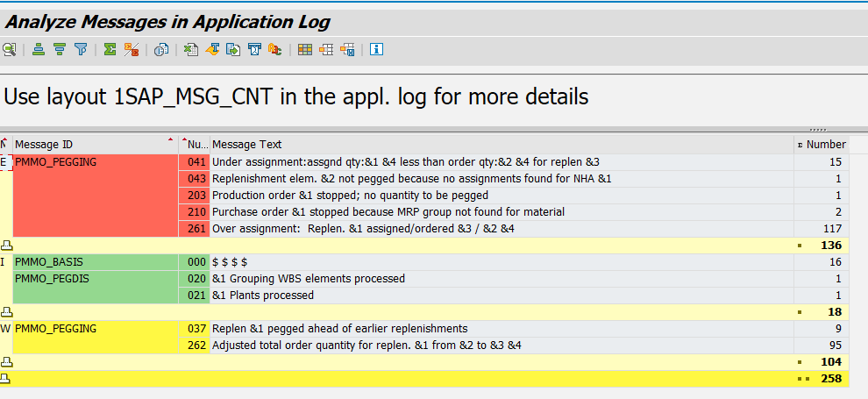Select the message type E cell

[6, 162]
